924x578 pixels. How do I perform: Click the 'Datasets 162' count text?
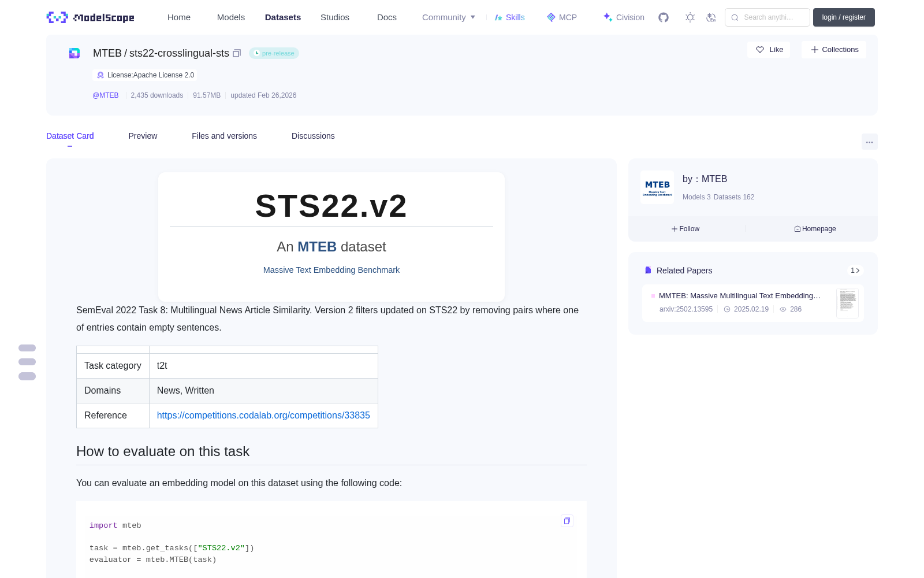pos(734,197)
